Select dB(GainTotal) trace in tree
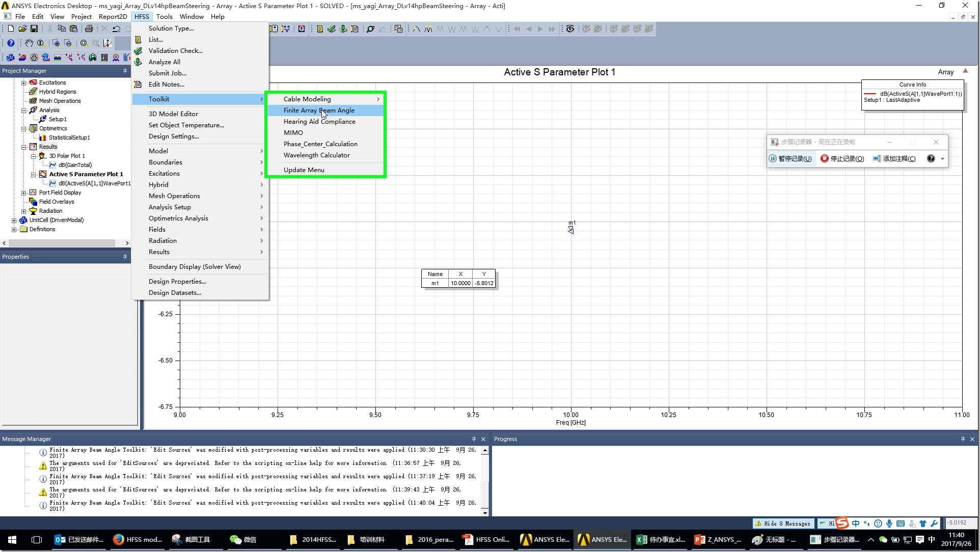The width and height of the screenshot is (980, 552). [75, 165]
